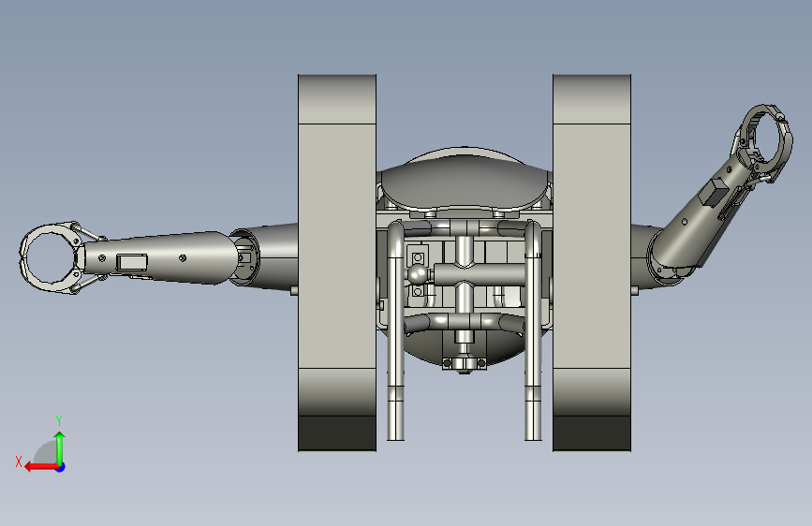Image resolution: width=812 pixels, height=526 pixels.
Task: Select the gripper ring on the left arm
Action: [x=51, y=257]
